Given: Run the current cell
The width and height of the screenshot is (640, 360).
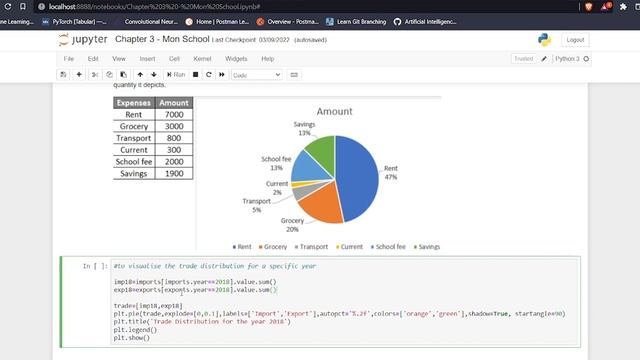Looking at the screenshot, I should click(x=176, y=75).
